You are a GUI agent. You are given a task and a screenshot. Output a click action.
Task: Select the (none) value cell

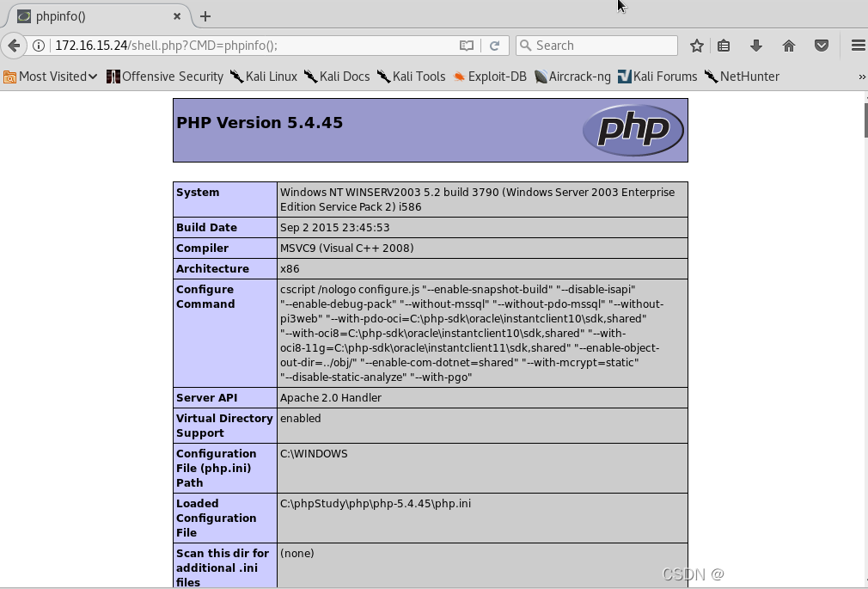click(482, 567)
